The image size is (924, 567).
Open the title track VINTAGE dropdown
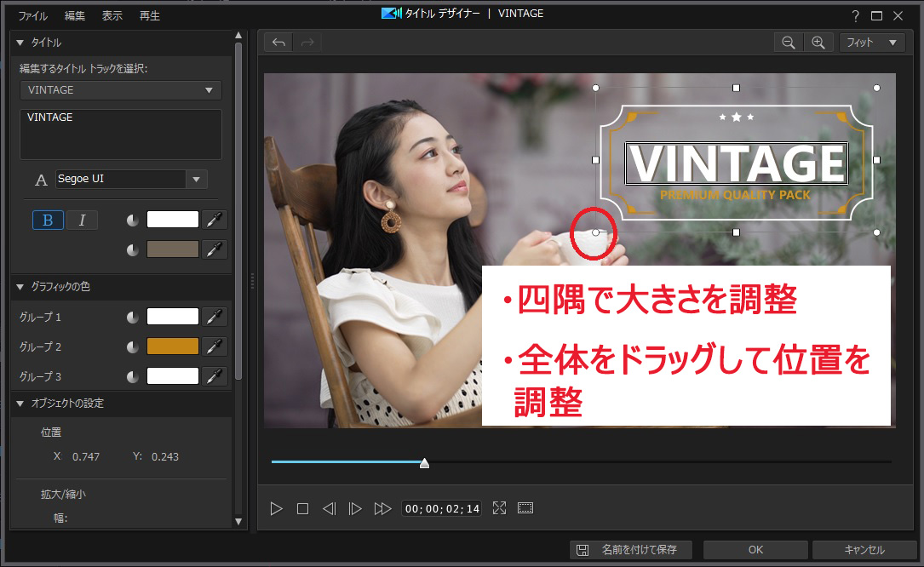tap(121, 90)
